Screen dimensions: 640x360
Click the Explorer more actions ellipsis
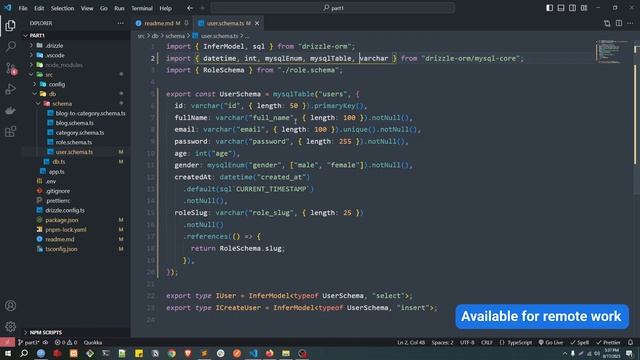120,23
